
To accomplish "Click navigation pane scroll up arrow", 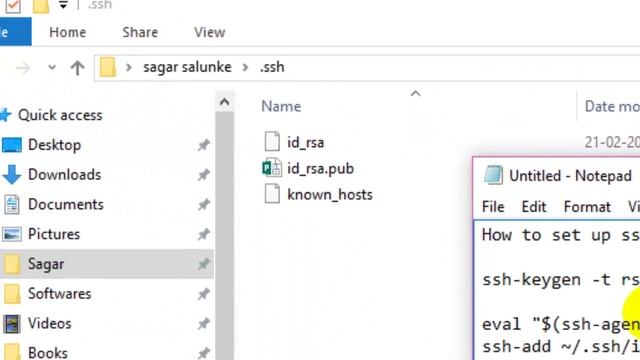I will point(224,102).
